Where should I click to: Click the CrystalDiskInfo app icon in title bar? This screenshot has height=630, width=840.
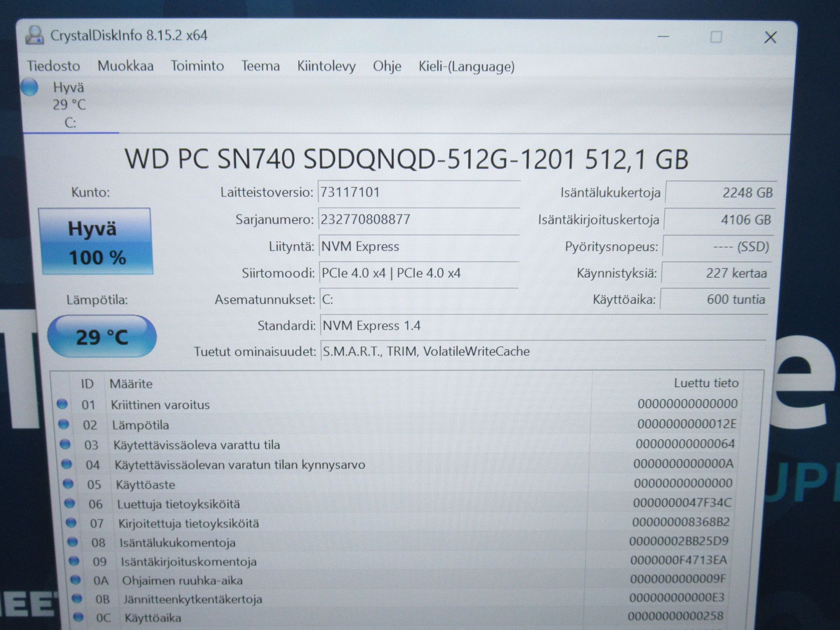pyautogui.click(x=34, y=35)
